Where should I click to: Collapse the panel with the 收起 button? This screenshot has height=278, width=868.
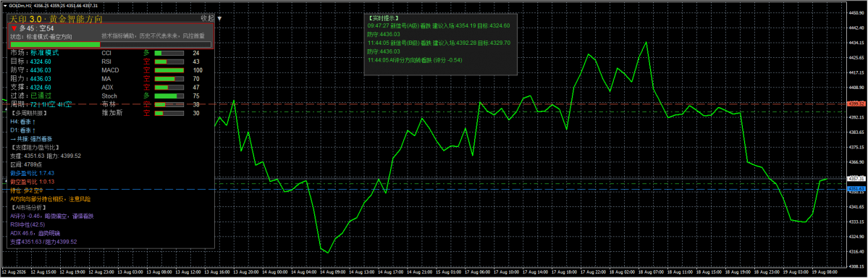207,18
